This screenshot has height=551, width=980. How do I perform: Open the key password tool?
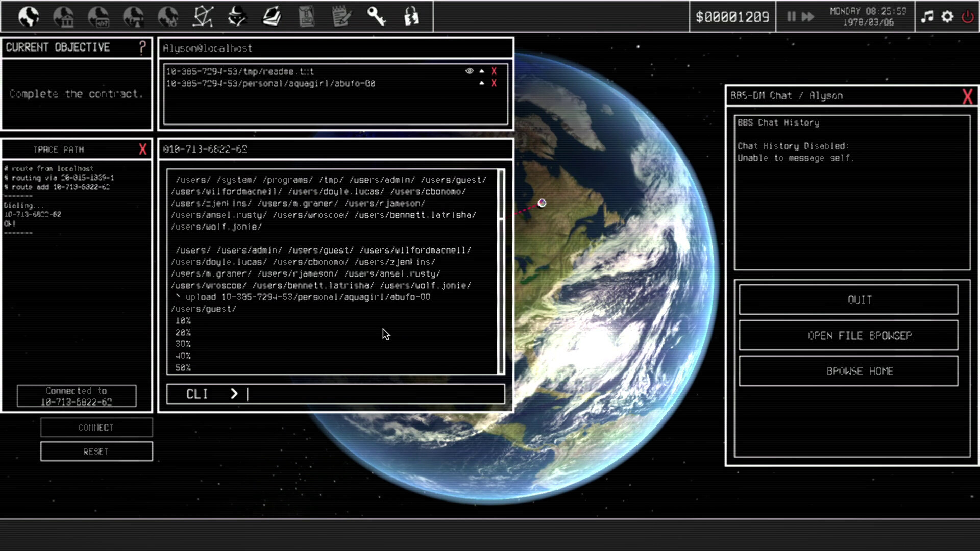(x=377, y=16)
